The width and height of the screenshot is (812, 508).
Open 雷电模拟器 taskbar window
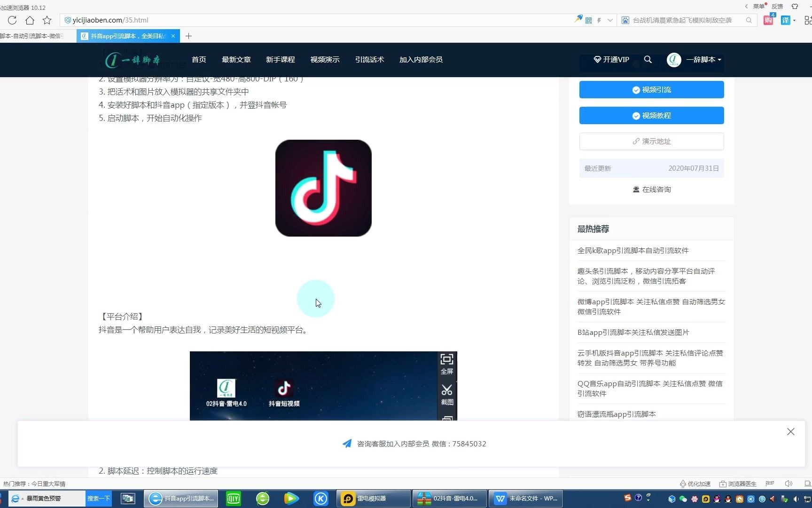coord(374,499)
